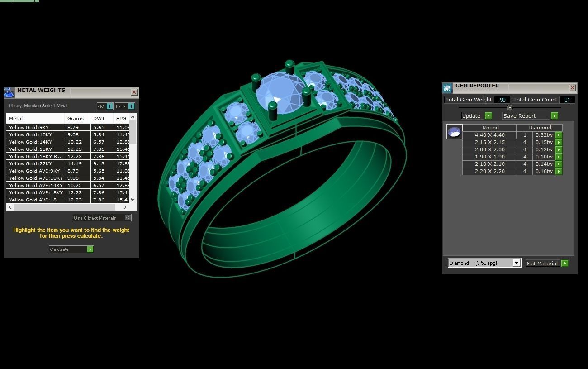Click the 0.32tw weight cell
The width and height of the screenshot is (588, 369).
pos(544,135)
